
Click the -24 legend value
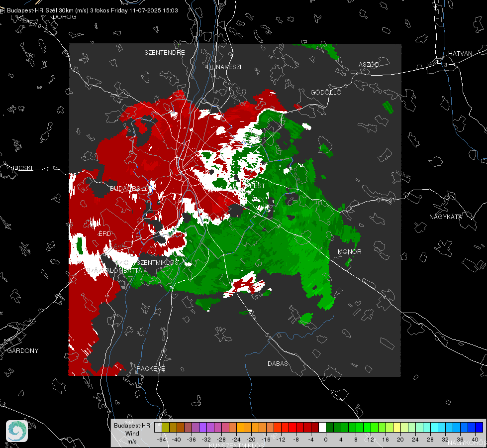(x=236, y=440)
